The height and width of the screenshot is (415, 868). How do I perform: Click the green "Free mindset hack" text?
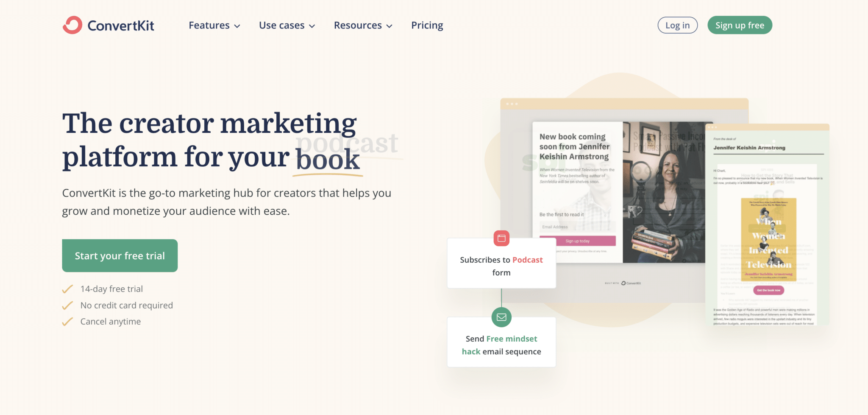click(500, 345)
